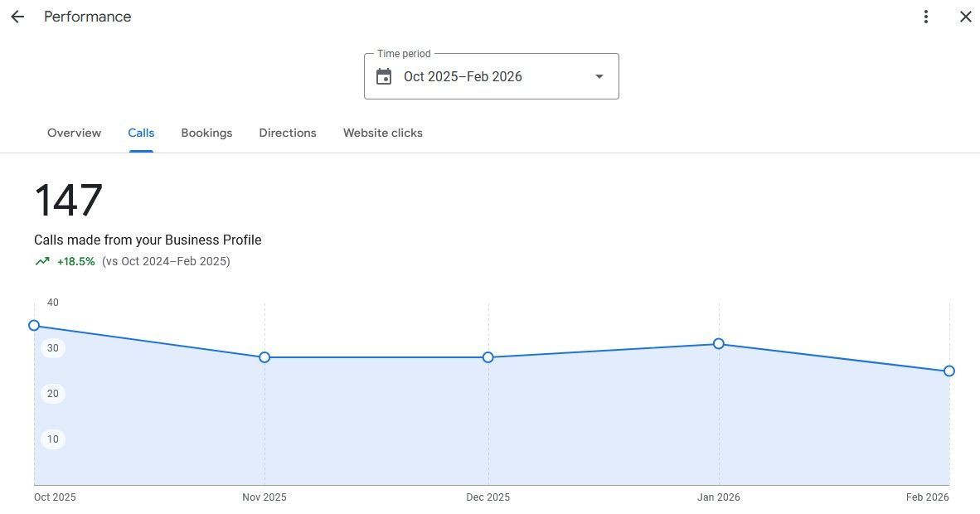Select the Nov 2025 chart data point
The height and width of the screenshot is (514, 980).
pyautogui.click(x=264, y=357)
